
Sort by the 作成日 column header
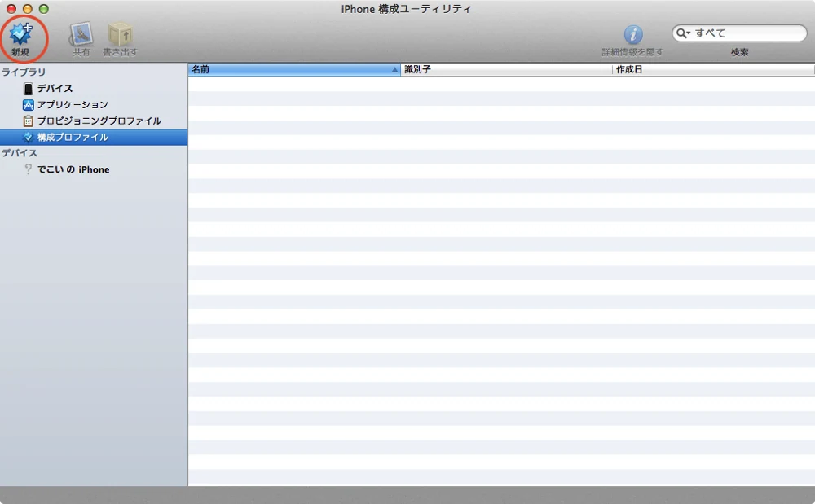click(713, 69)
